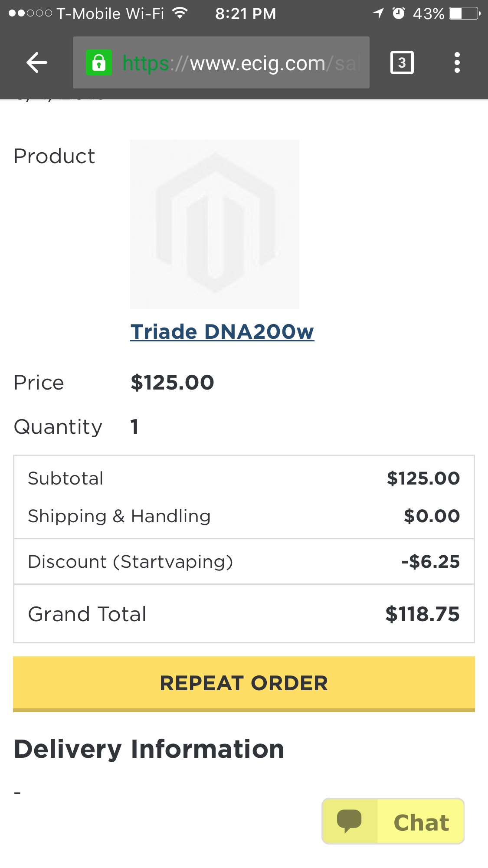Tap the Discount (Startvaping) row
The image size is (488, 868).
243,562
